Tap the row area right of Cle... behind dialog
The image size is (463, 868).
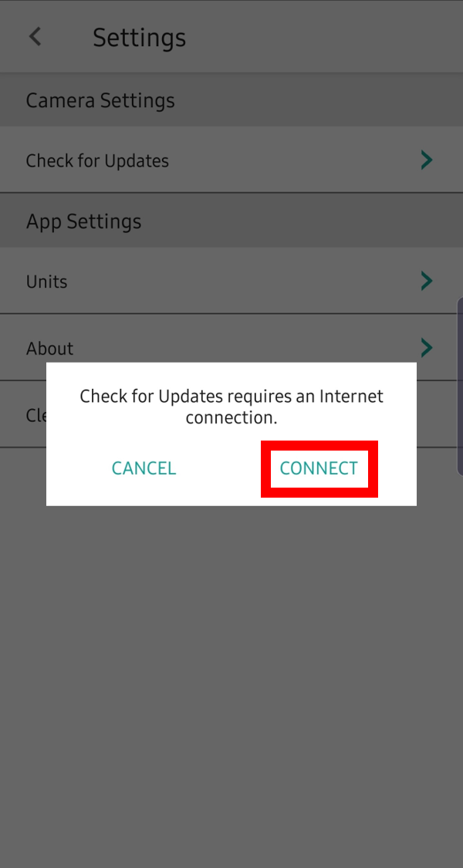(x=439, y=414)
